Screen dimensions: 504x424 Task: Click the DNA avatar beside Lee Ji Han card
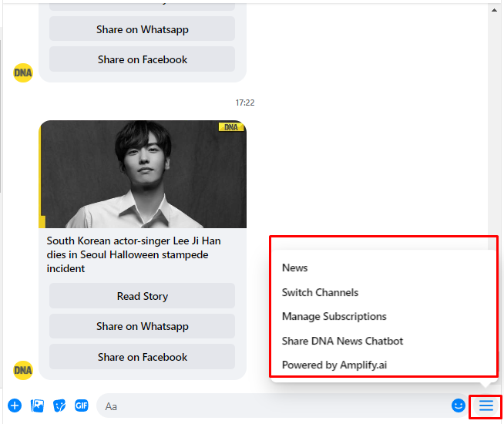pyautogui.click(x=23, y=370)
